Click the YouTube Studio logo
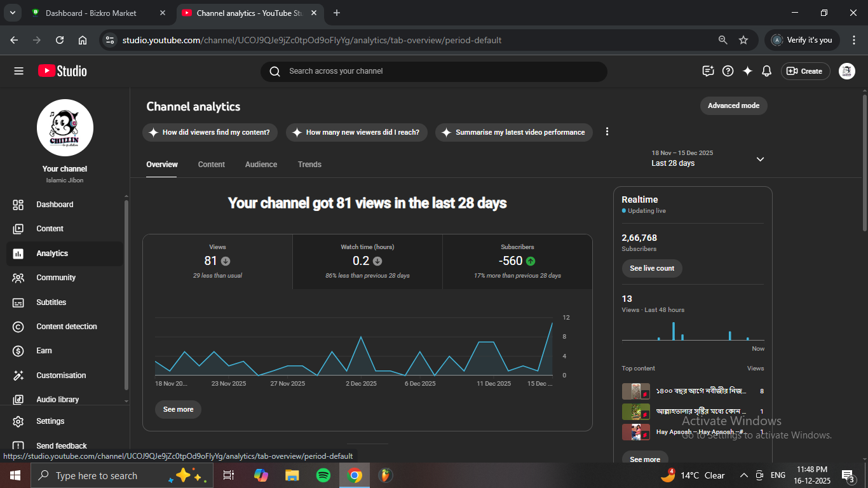This screenshot has height=488, width=868. 62,71
